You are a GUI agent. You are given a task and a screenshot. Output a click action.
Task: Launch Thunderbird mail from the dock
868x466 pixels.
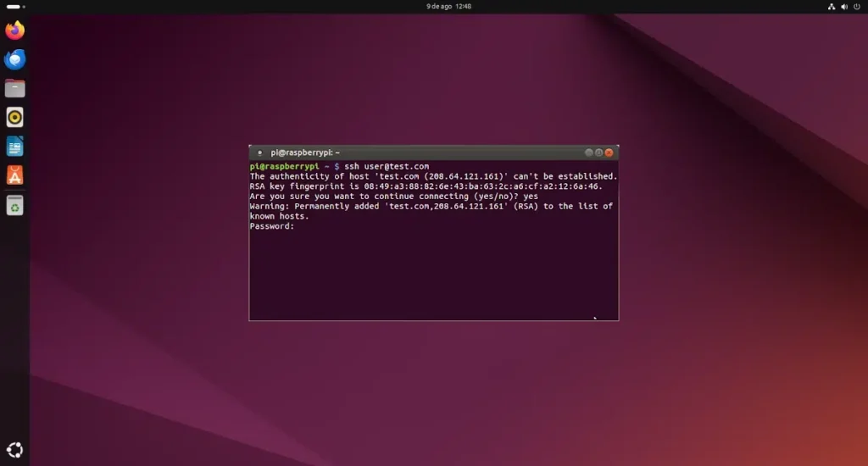coord(14,59)
